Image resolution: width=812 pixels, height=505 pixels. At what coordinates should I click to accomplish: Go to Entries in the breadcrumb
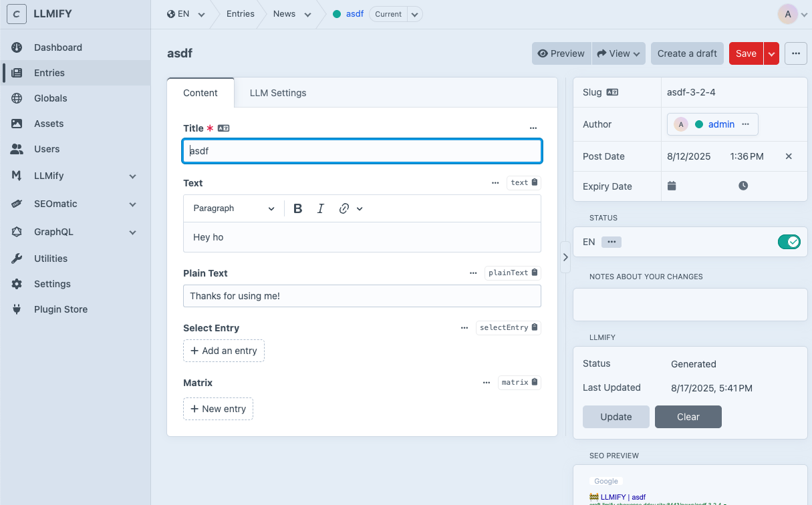pos(241,14)
